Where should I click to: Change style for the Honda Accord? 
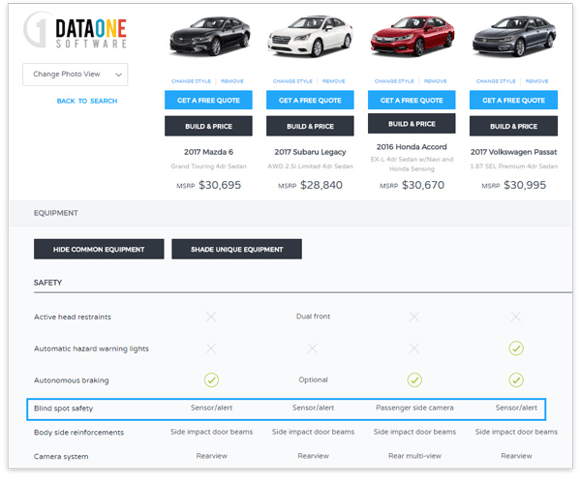click(x=394, y=81)
